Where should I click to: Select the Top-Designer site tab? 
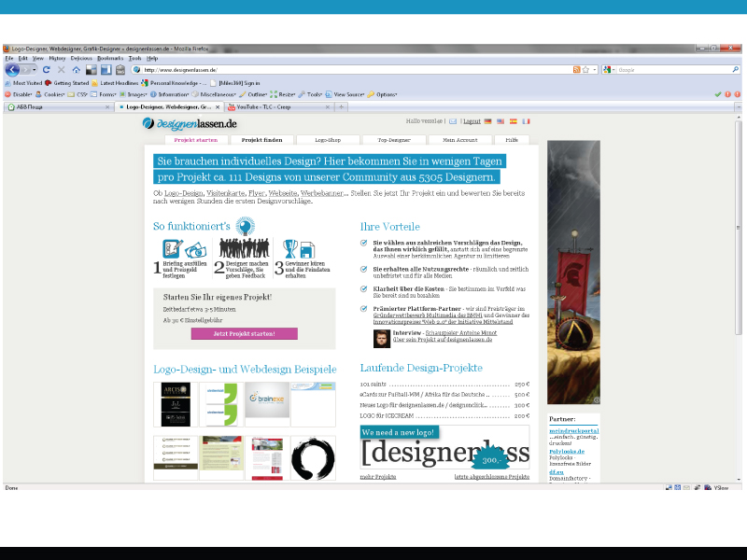click(x=394, y=140)
